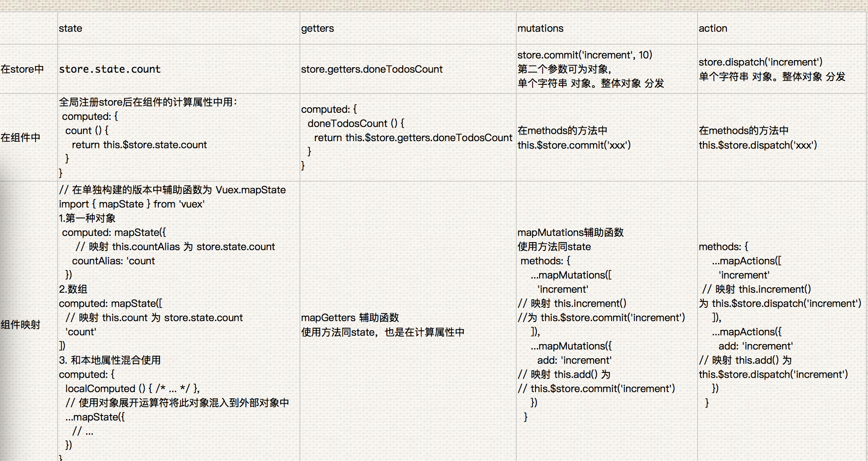Image resolution: width=868 pixels, height=461 pixels.
Task: Click '...mapActions([' line
Action: pos(746,261)
